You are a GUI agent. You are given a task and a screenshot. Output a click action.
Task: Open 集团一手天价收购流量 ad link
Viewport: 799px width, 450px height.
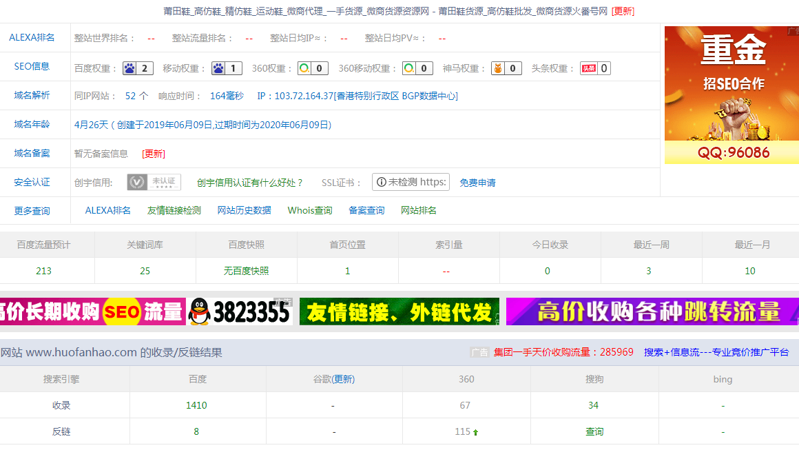[x=563, y=352]
